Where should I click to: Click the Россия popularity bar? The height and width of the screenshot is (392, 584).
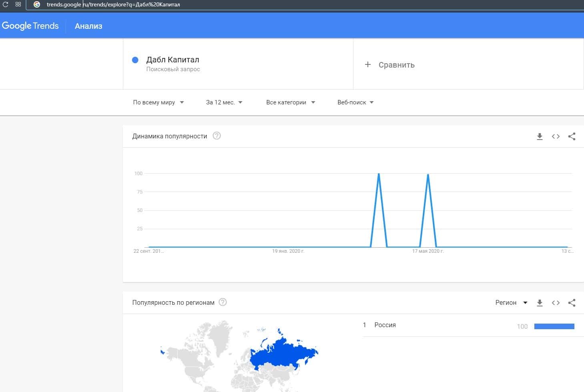click(x=554, y=326)
